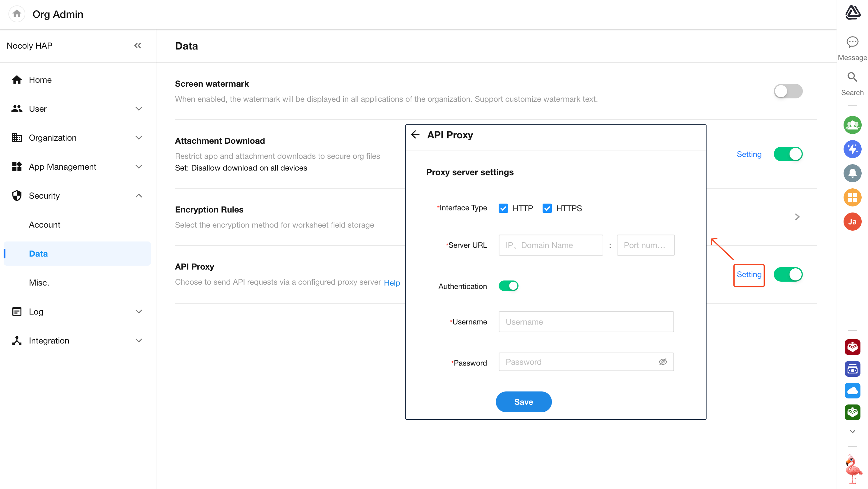Image resolution: width=868 pixels, height=489 pixels.
Task: Click the back arrow in API Proxy panel
Action: [415, 135]
